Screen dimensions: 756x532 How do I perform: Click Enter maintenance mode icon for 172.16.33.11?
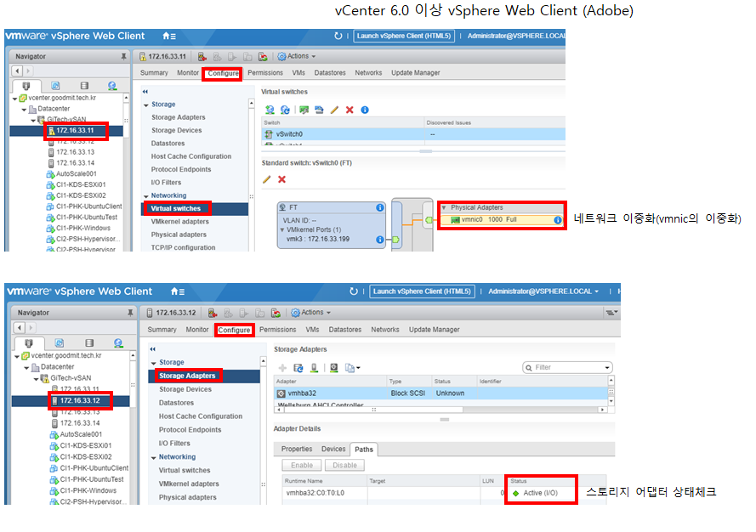tap(202, 56)
